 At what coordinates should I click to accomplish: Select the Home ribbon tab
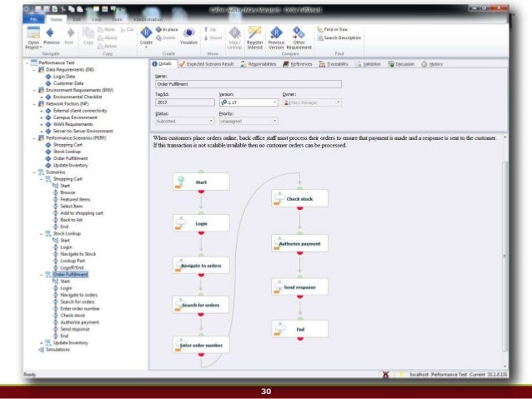(x=57, y=19)
